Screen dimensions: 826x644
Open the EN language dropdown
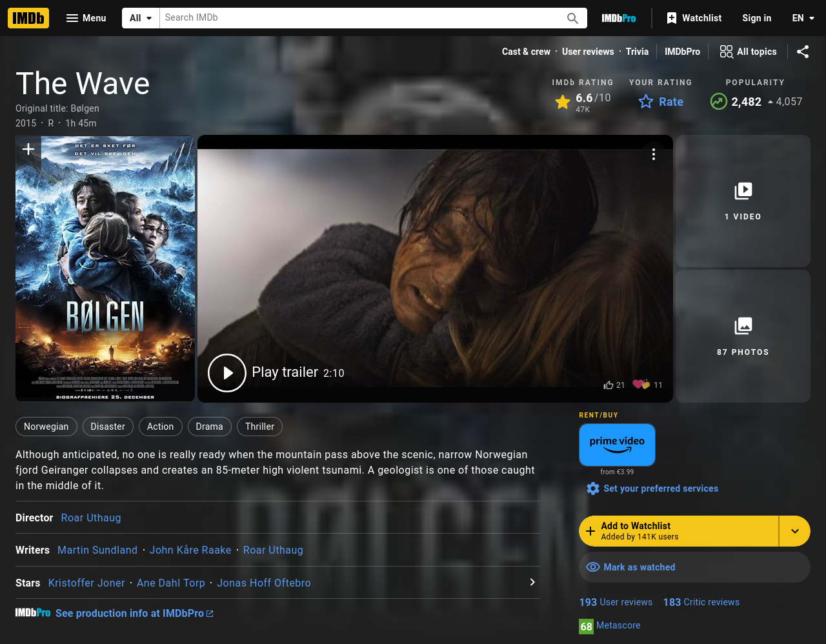click(803, 18)
